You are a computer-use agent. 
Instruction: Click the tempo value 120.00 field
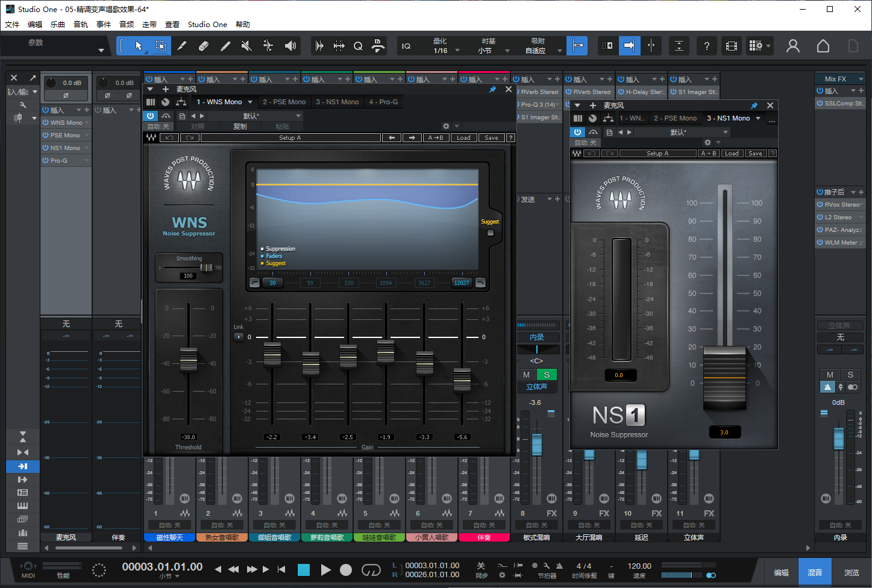(x=639, y=565)
